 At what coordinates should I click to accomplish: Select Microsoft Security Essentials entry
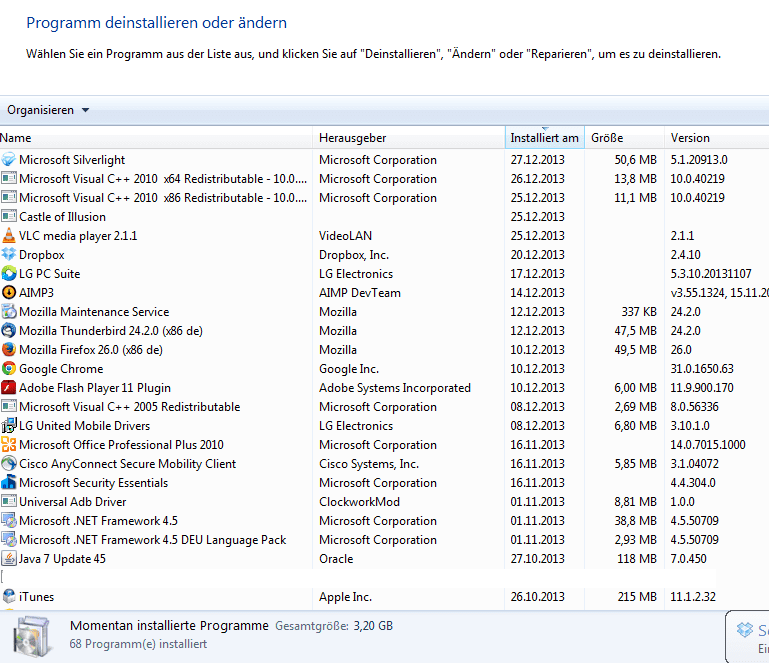93,483
